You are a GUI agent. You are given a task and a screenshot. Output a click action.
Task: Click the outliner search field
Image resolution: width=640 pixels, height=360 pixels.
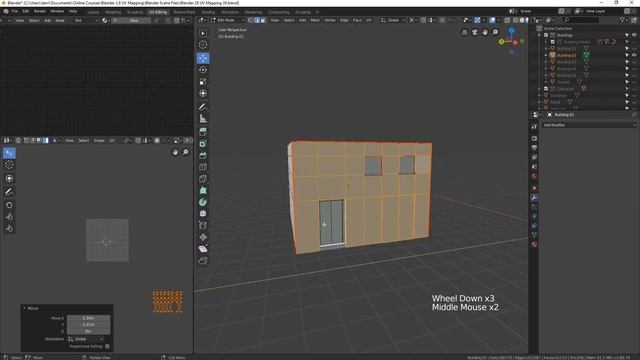[x=580, y=20]
